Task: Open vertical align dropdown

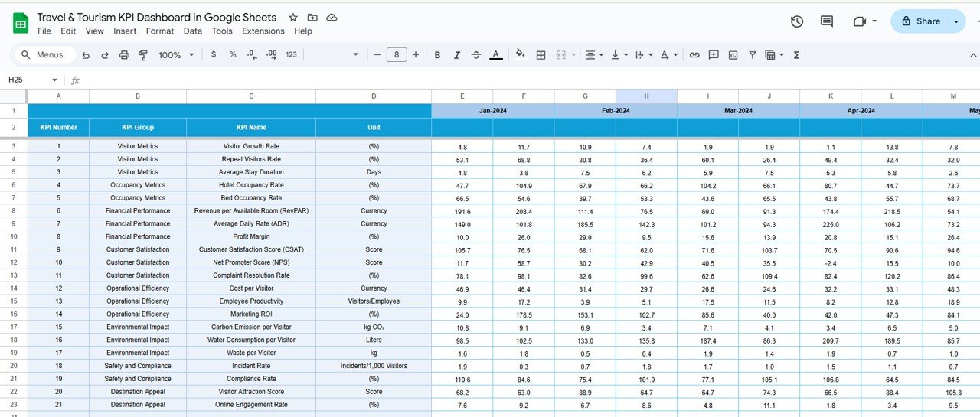Action: click(x=619, y=55)
